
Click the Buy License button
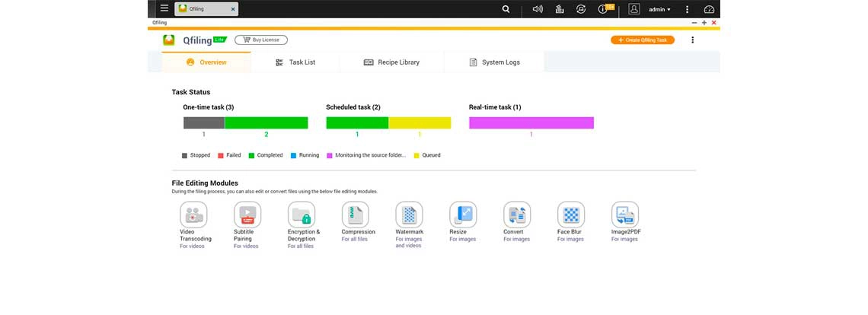pos(260,40)
